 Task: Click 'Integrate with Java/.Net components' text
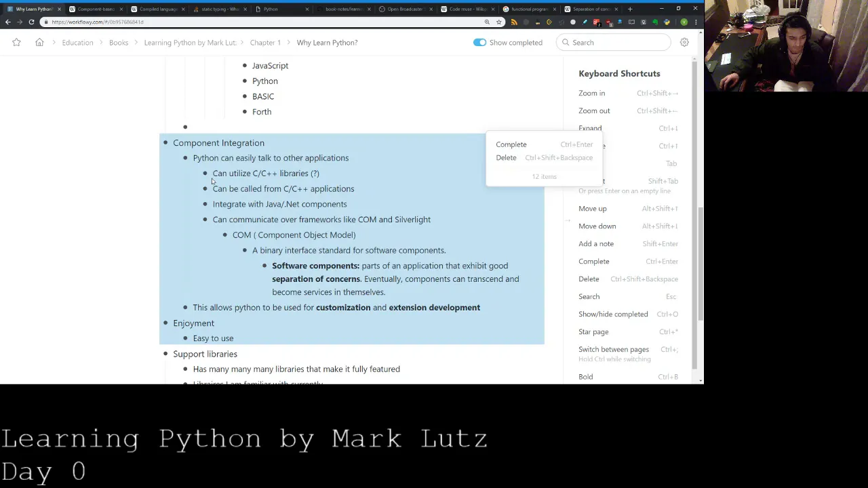tap(279, 204)
